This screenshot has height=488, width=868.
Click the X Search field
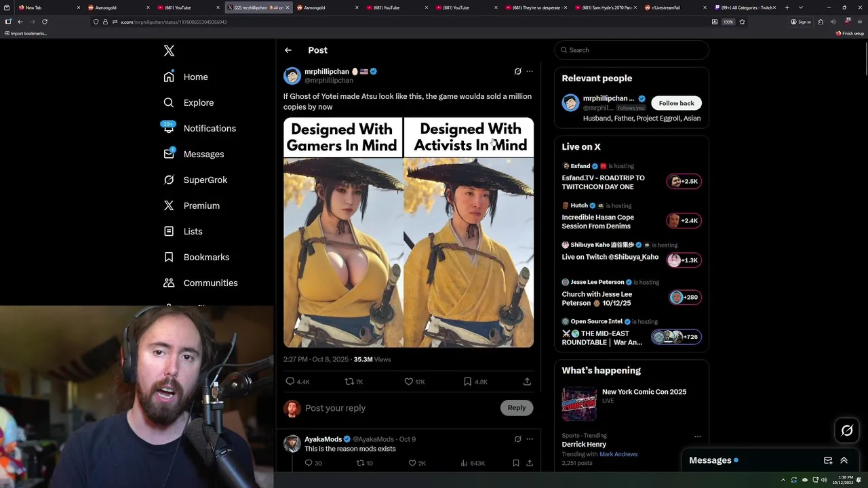coord(631,50)
